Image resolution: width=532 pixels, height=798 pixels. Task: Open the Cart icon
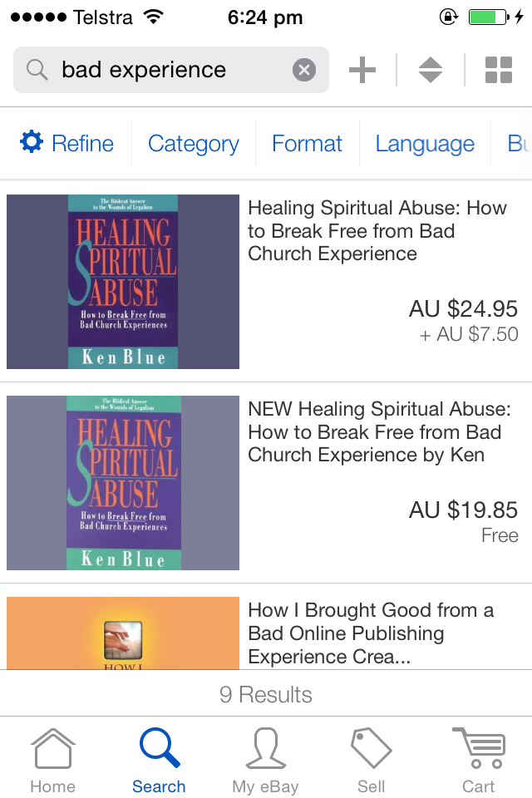[479, 761]
